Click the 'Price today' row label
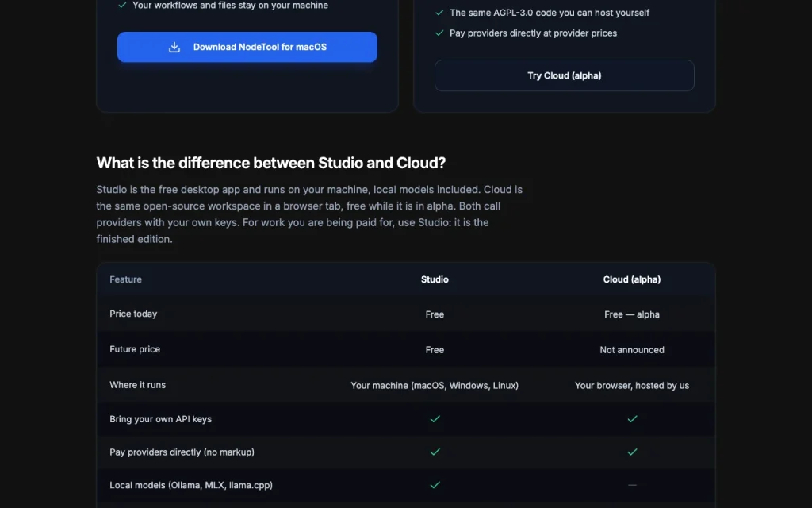 coord(133,314)
